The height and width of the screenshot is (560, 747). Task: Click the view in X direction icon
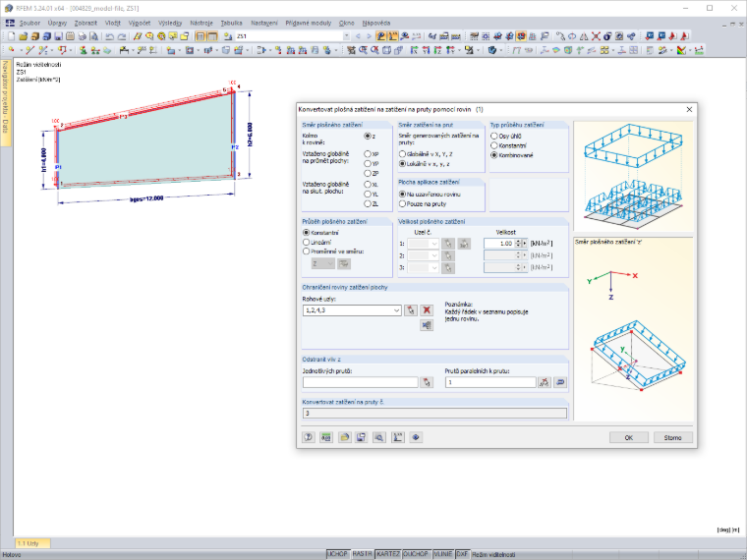point(414,50)
